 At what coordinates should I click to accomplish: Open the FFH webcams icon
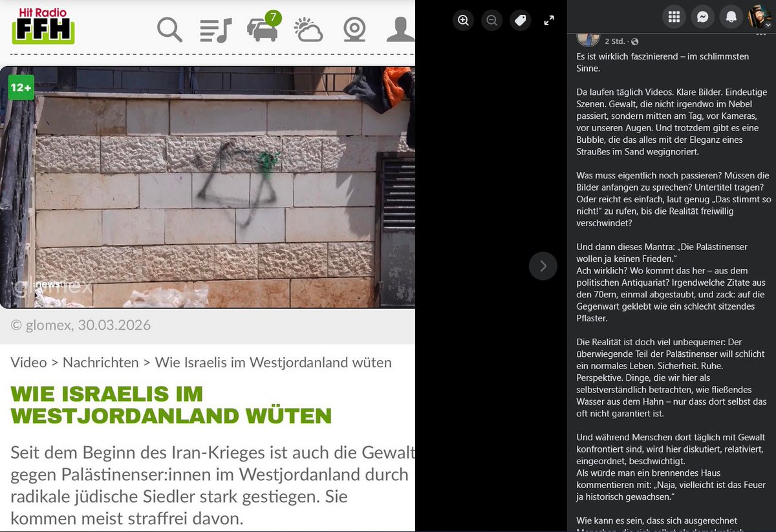355,30
